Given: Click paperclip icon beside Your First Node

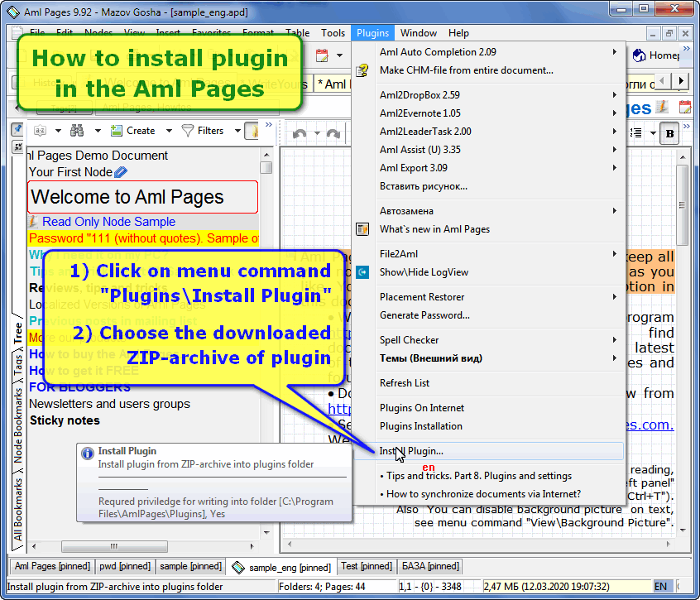Looking at the screenshot, I should tap(121, 172).
